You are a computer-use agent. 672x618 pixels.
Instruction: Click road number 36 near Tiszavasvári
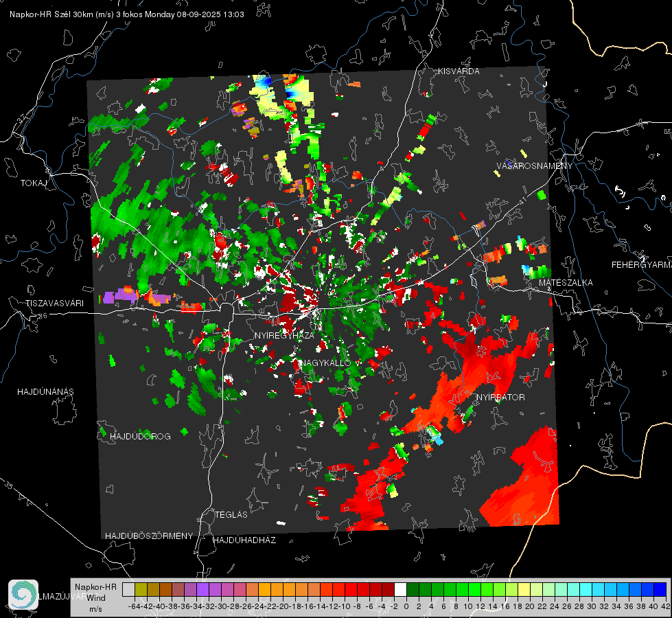(x=43, y=316)
